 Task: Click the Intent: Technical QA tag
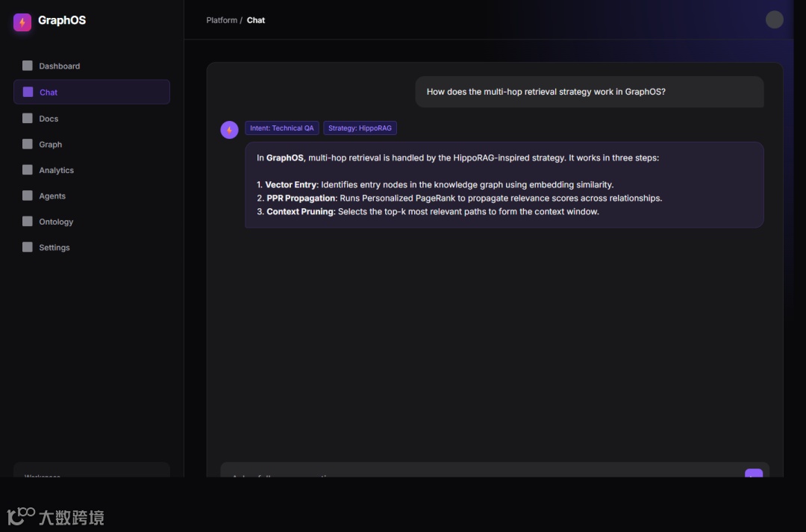(x=281, y=128)
